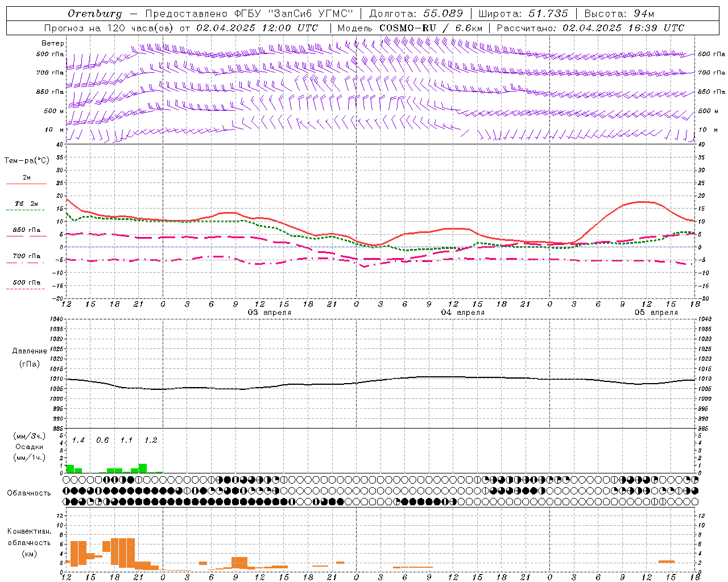The width and height of the screenshot is (728, 582).
Task: Click the Конвективн. label
Action: click(x=30, y=531)
